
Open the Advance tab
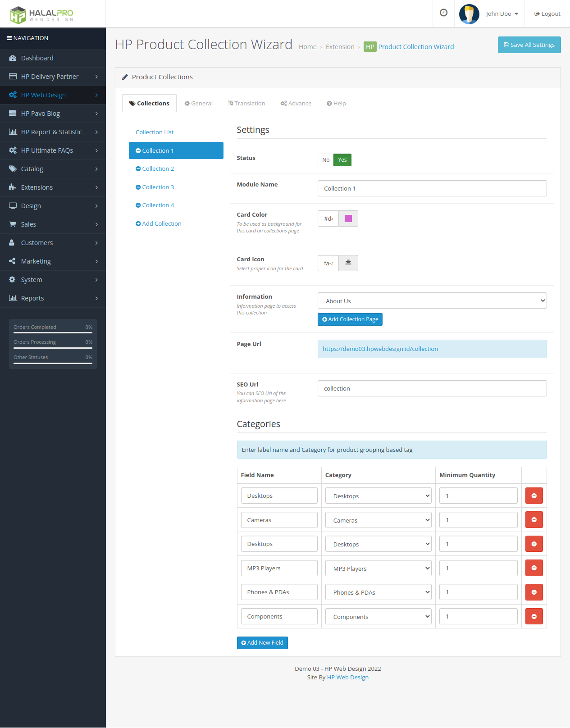tap(296, 104)
